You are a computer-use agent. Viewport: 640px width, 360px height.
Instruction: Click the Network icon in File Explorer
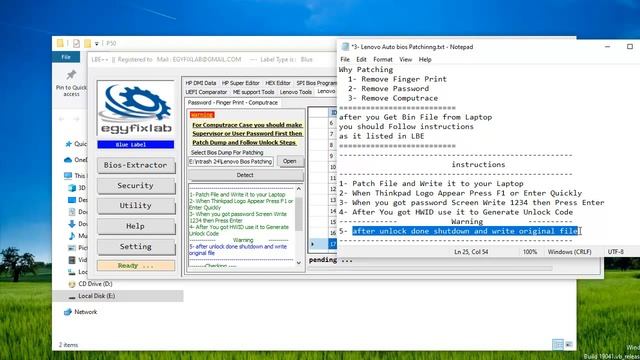[x=68, y=312]
